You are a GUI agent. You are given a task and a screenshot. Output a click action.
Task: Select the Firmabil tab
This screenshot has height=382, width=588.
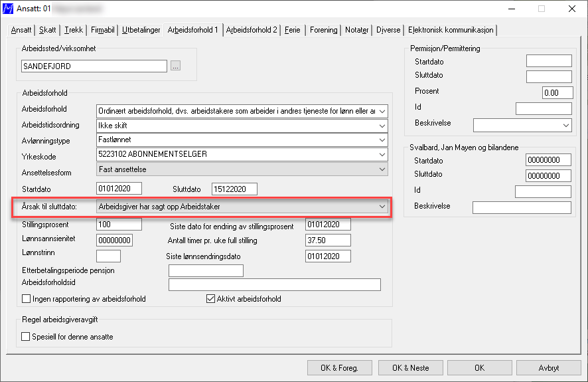coord(102,30)
